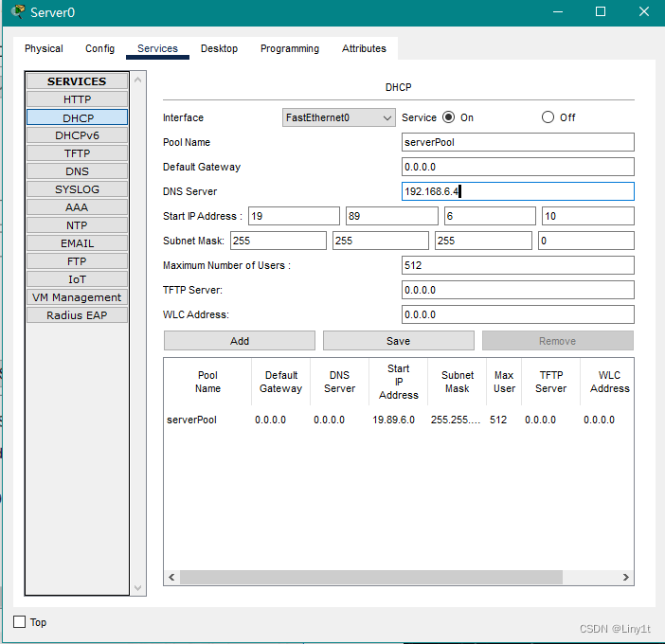665x644 pixels.
Task: Select the NTP service
Action: (x=77, y=225)
